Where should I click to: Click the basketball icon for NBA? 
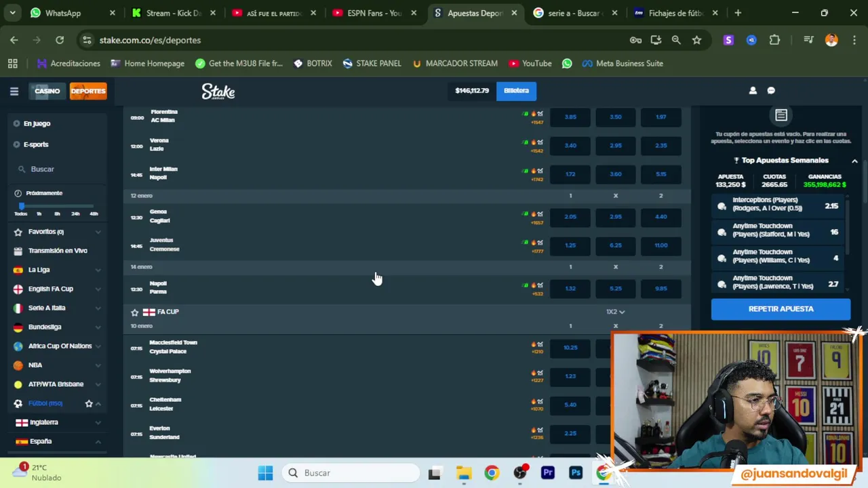pyautogui.click(x=18, y=365)
